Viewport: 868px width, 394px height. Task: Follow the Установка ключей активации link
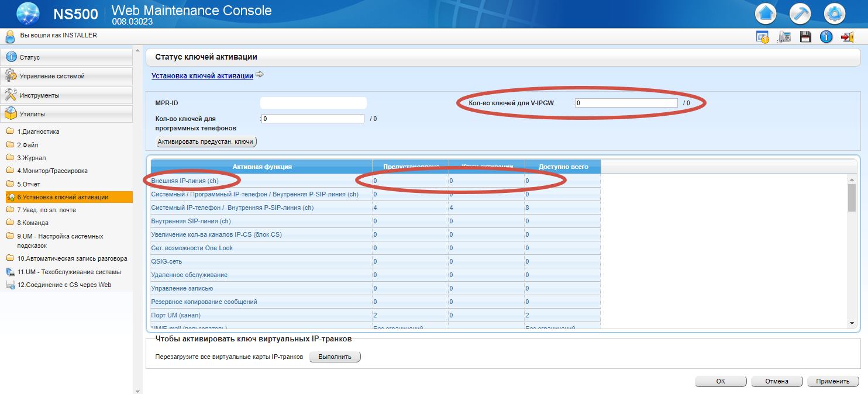tap(202, 75)
